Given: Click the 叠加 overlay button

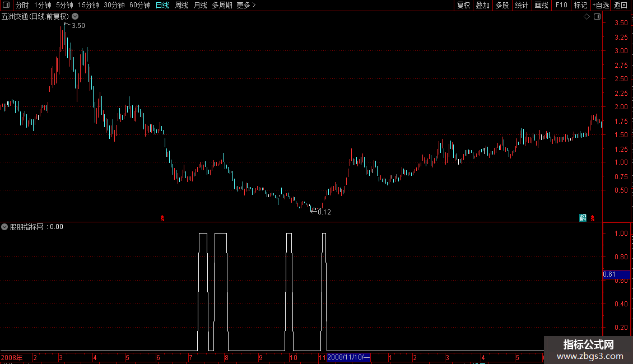Looking at the screenshot, I should coord(482,5).
